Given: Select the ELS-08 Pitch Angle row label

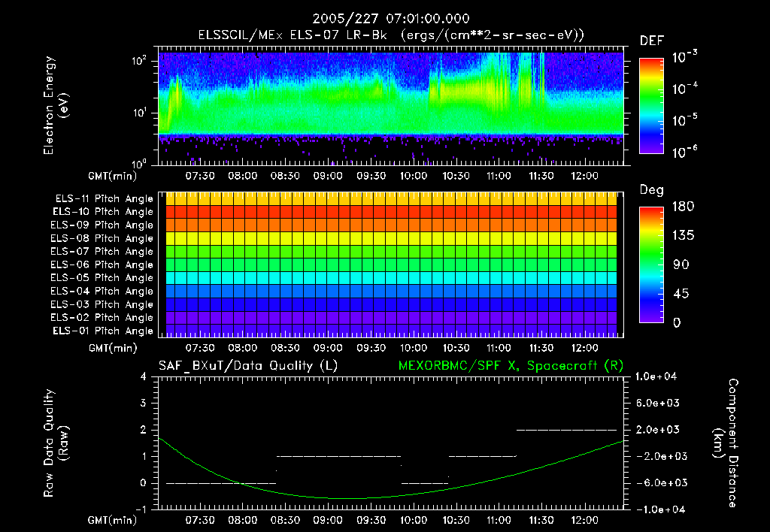Looking at the screenshot, I should pyautogui.click(x=102, y=238).
